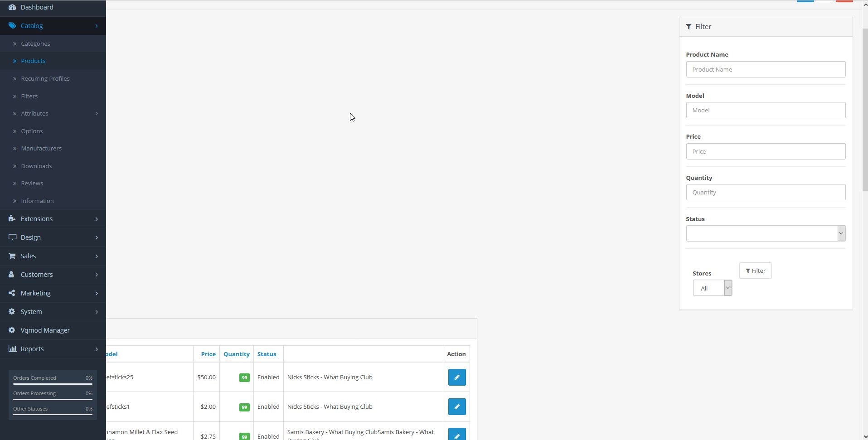This screenshot has width=868, height=440.
Task: Expand the Extensions menu arrow
Action: 97,219
